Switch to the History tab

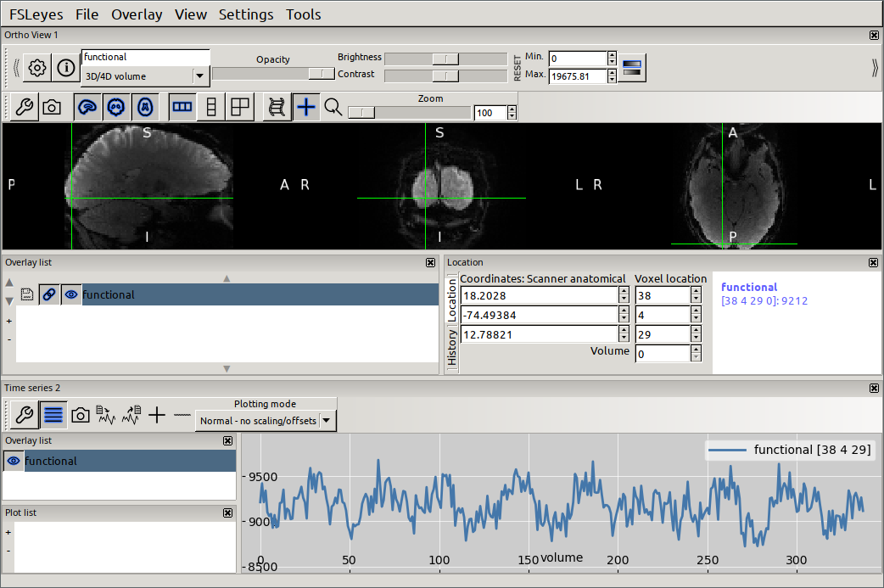point(452,348)
